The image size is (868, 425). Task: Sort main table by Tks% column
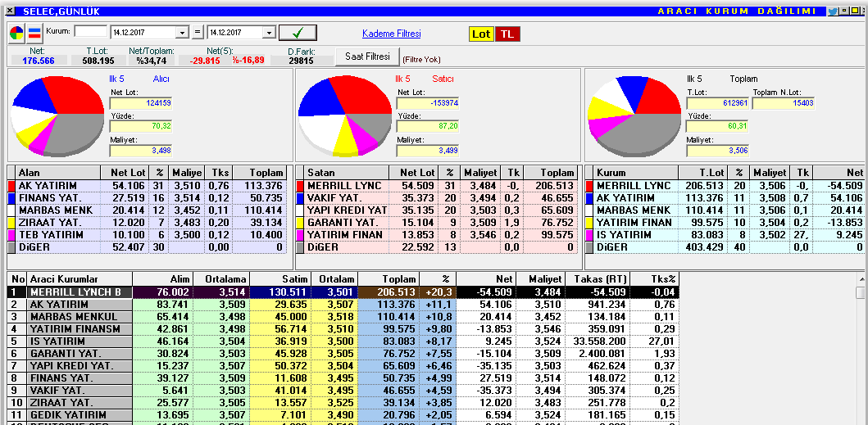point(655,279)
